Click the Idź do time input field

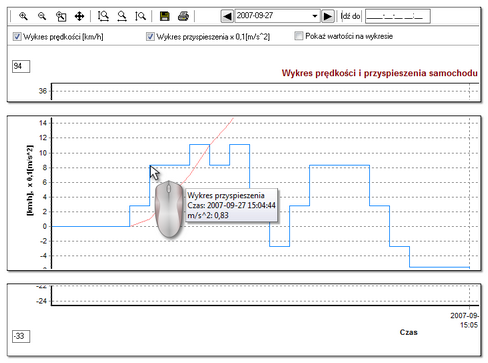coord(398,16)
